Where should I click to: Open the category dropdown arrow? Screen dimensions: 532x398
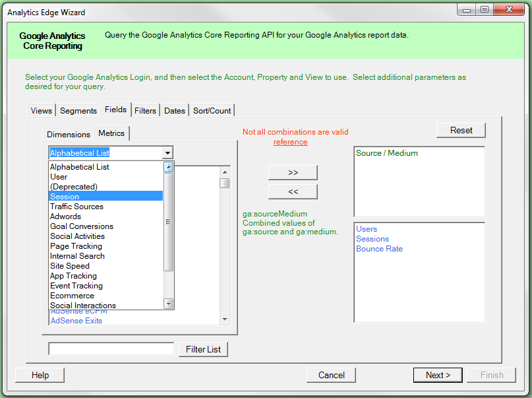168,153
